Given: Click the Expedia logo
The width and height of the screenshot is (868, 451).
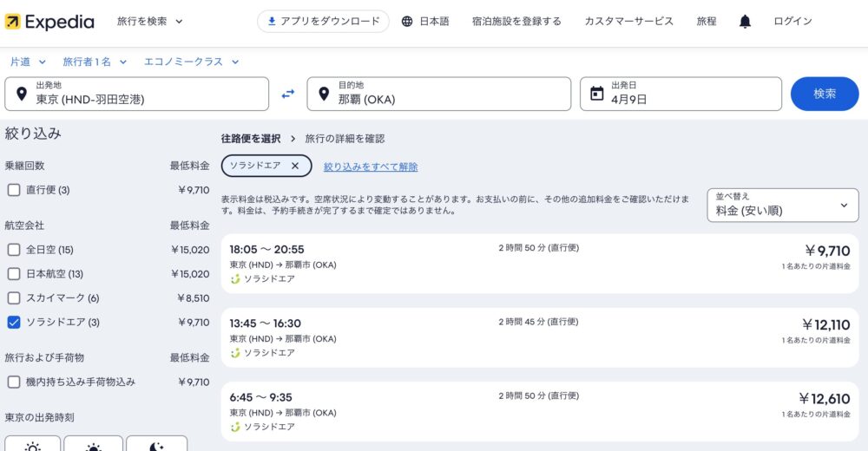Looking at the screenshot, I should click(x=49, y=22).
